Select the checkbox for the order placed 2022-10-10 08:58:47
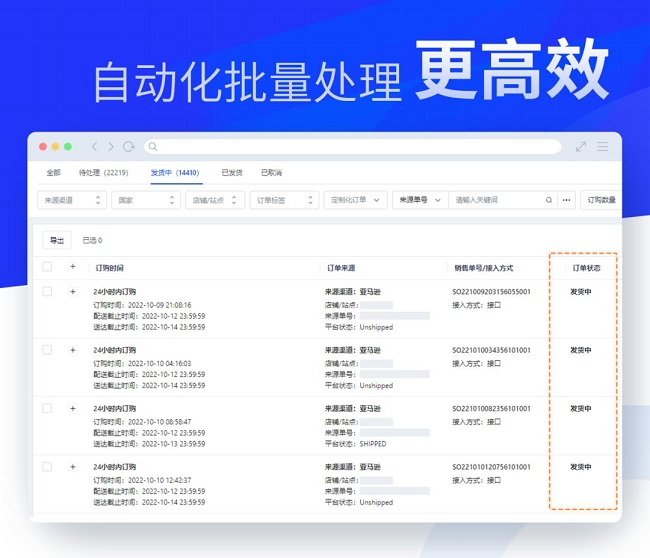The width and height of the screenshot is (650, 558). [x=47, y=408]
